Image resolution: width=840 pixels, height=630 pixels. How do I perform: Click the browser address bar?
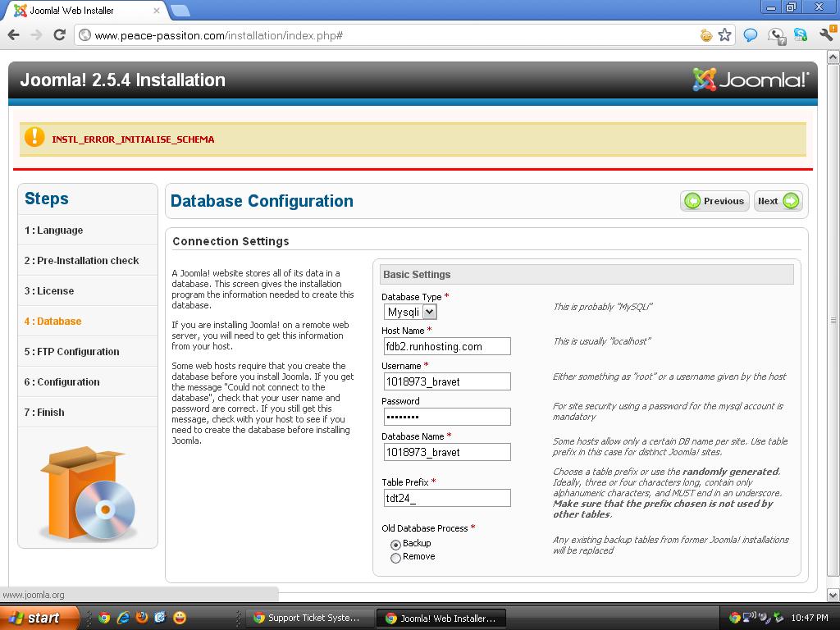[x=386, y=35]
